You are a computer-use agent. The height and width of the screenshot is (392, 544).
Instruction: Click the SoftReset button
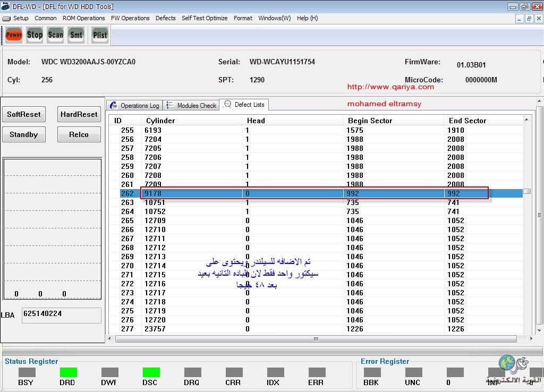[24, 114]
